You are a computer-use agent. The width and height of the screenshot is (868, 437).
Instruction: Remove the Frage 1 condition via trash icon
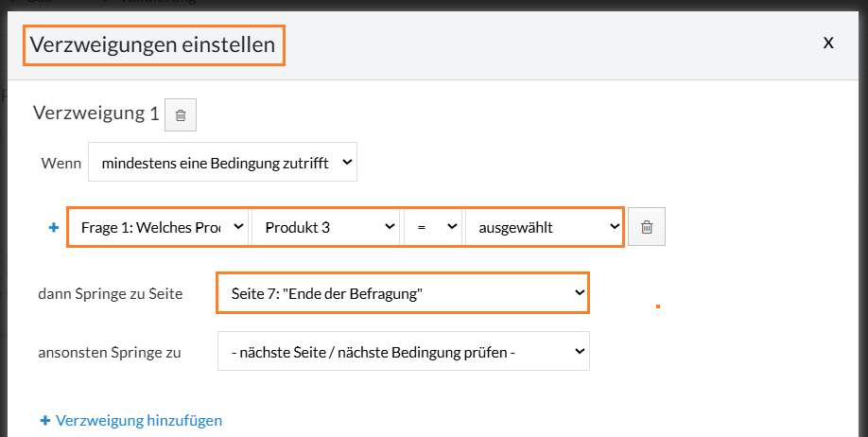coord(647,227)
